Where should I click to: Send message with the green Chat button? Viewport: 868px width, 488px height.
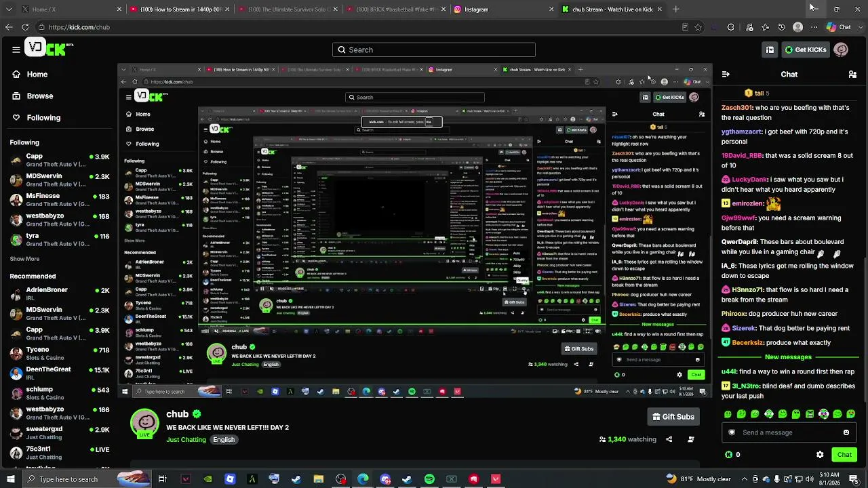(x=844, y=455)
